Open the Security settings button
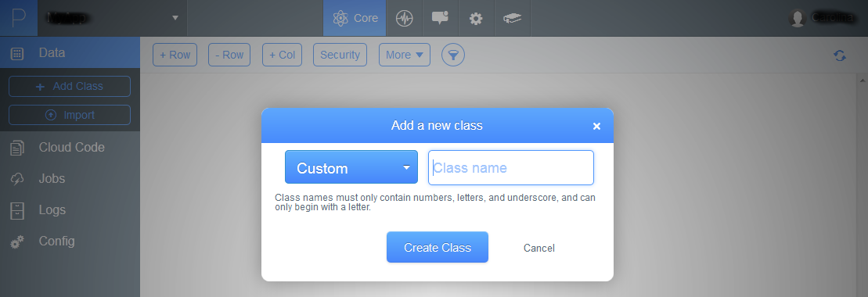 click(x=340, y=55)
